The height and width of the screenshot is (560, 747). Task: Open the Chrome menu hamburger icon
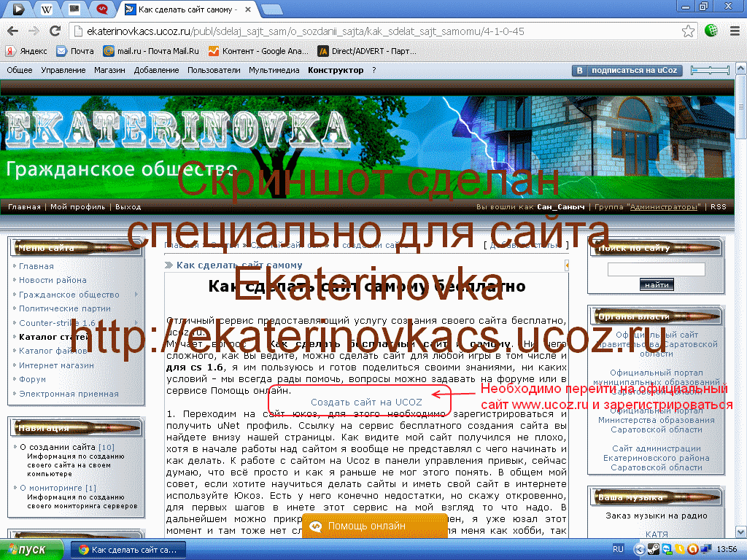(735, 31)
